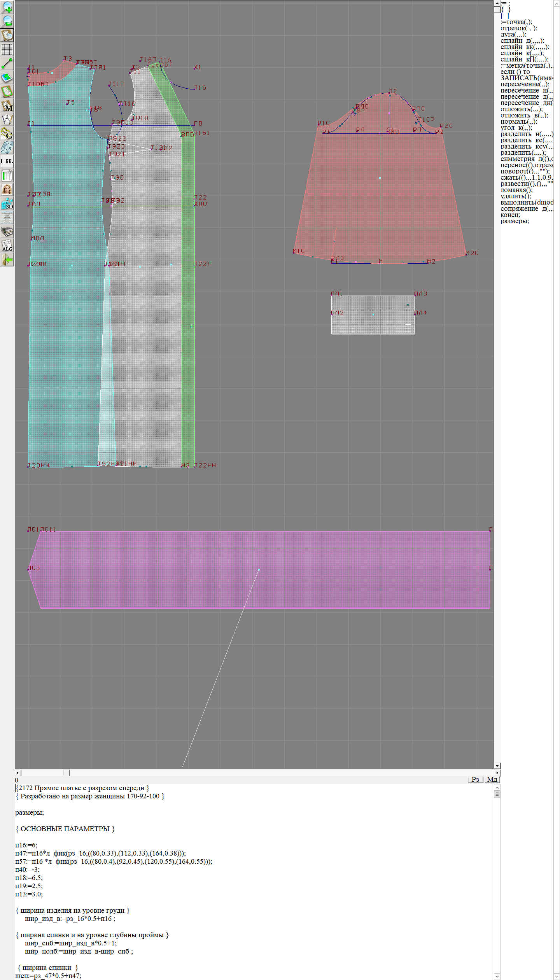The image size is (560, 980).
Task: Click the canvas vertical scrollbar down arrow
Action: 497,765
